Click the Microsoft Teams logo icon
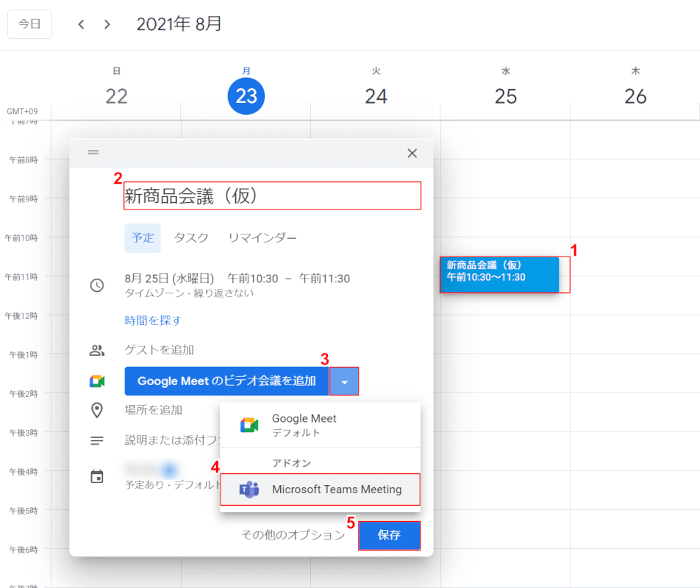Screen dimensions: 700x588 pyautogui.click(x=249, y=490)
